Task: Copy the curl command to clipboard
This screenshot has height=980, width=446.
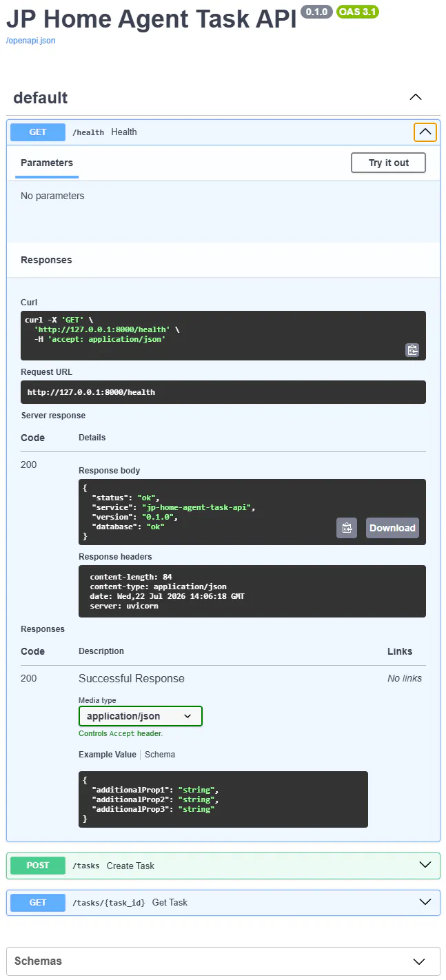Action: 412,349
